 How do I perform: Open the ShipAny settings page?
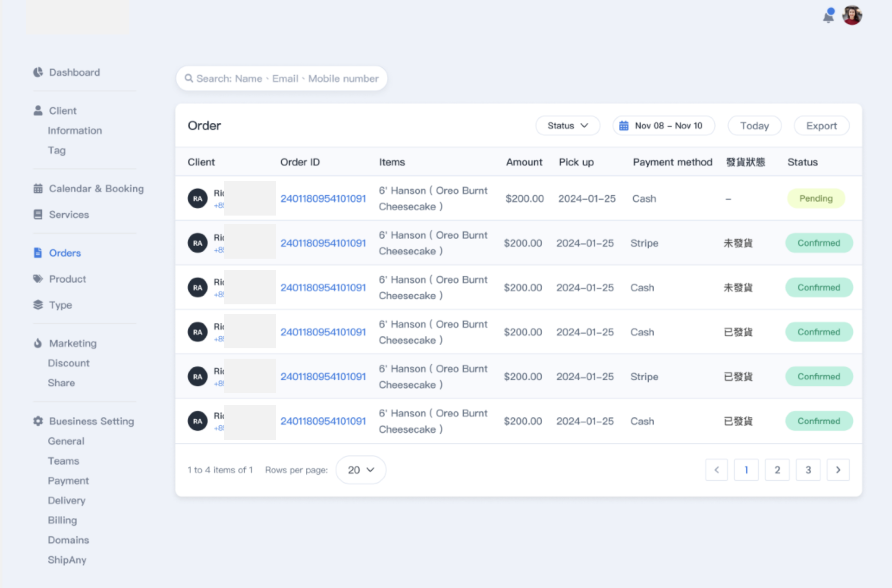click(x=67, y=560)
